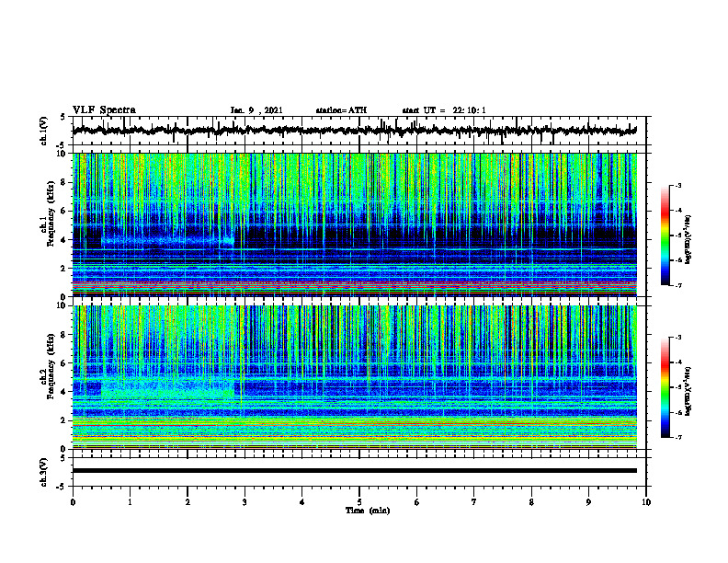Click the time axis tick label "0"
This screenshot has height=563, width=728.
[x=73, y=502]
